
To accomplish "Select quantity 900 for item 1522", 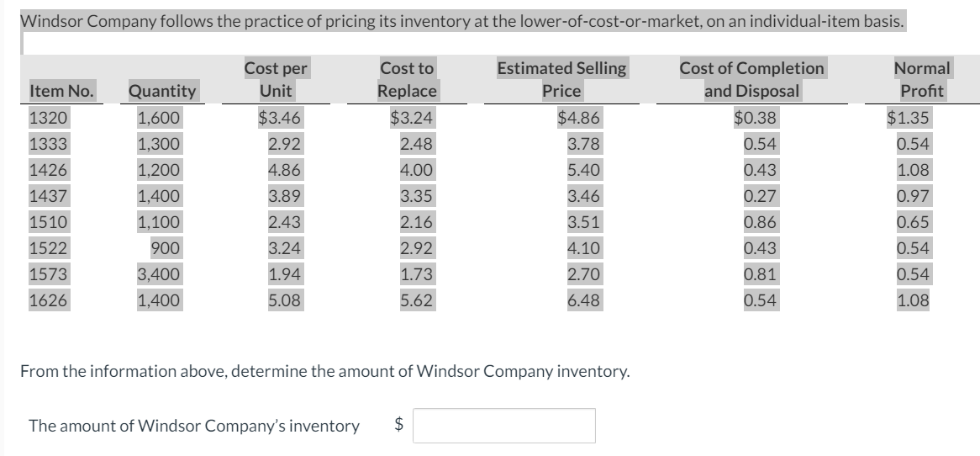I will pos(166,248).
